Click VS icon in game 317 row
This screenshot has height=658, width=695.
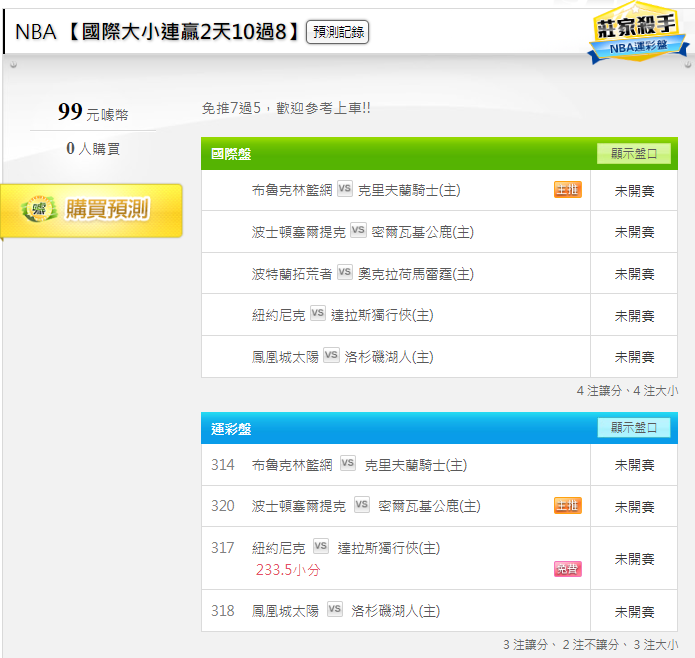(321, 546)
